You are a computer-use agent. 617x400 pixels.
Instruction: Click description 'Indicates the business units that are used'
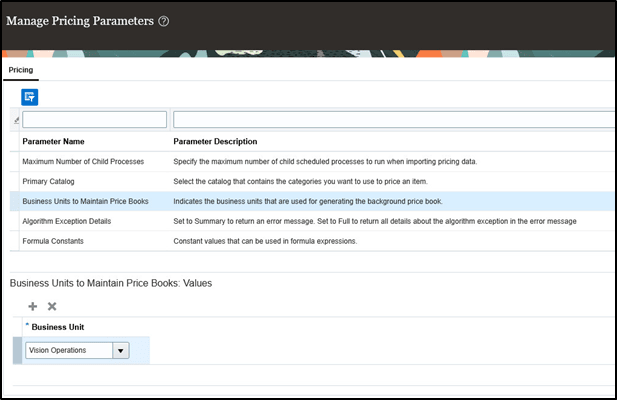(308, 201)
